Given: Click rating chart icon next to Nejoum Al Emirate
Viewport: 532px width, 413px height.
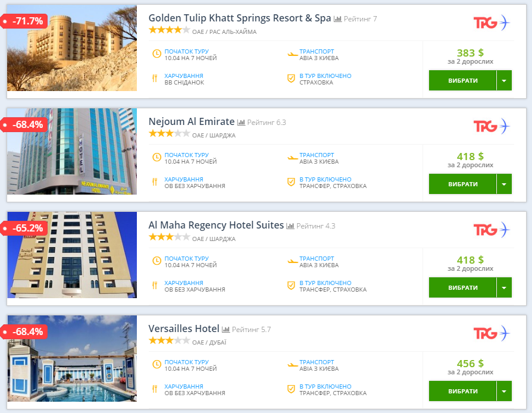Looking at the screenshot, I should 241,123.
